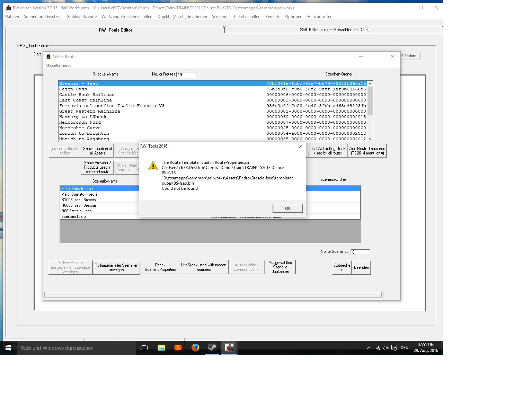The image size is (532, 399).
Task: Click Ausgewähltes Szenario duplizieren button
Action: click(x=280, y=267)
